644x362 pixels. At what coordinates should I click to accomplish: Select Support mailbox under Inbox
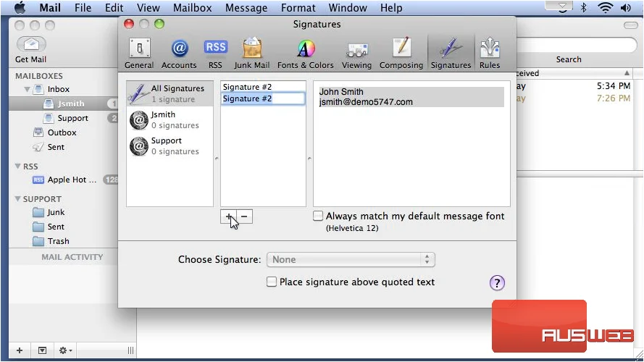(64, 118)
